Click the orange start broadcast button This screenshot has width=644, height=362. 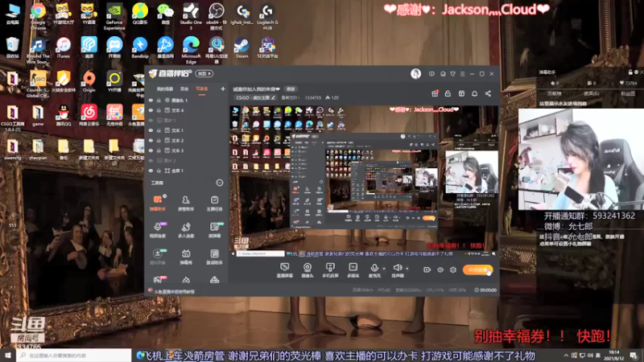pos(477,269)
